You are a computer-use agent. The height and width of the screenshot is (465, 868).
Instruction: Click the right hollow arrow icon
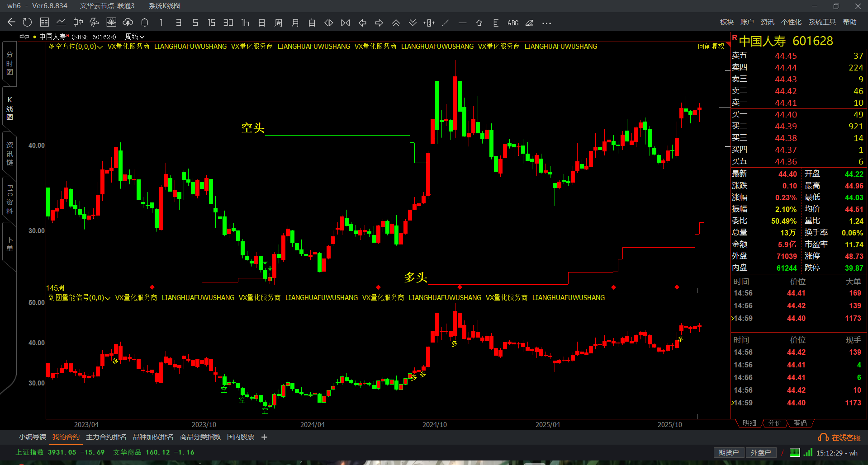pos(379,23)
